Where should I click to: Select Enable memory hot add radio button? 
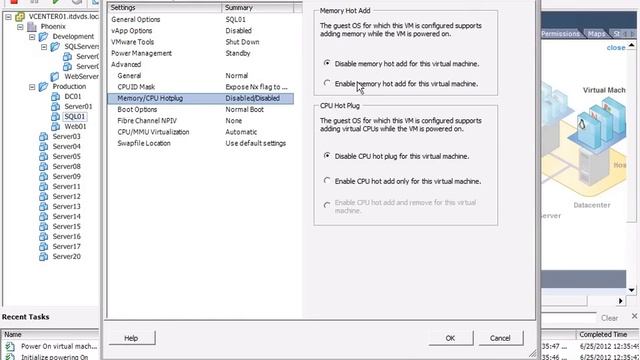tap(327, 83)
